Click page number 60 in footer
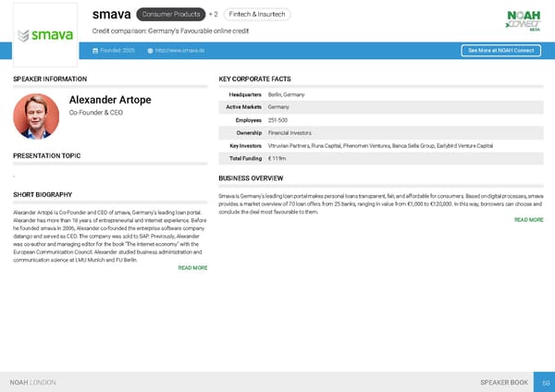 546,382
